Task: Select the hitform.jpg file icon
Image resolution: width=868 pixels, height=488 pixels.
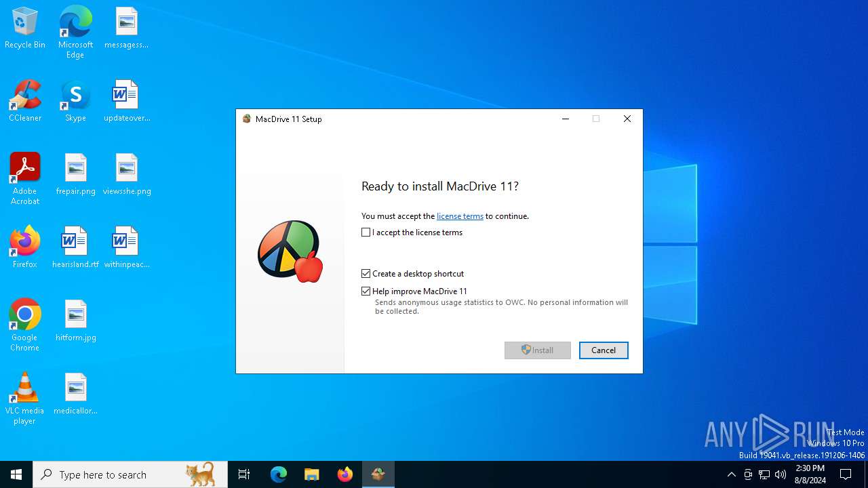Action: [75, 321]
